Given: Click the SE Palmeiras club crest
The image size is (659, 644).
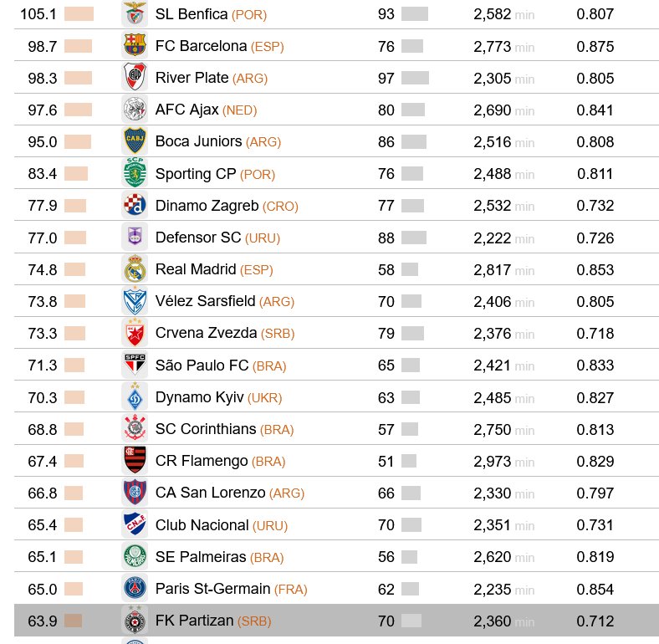Looking at the screenshot, I should 134,556.
